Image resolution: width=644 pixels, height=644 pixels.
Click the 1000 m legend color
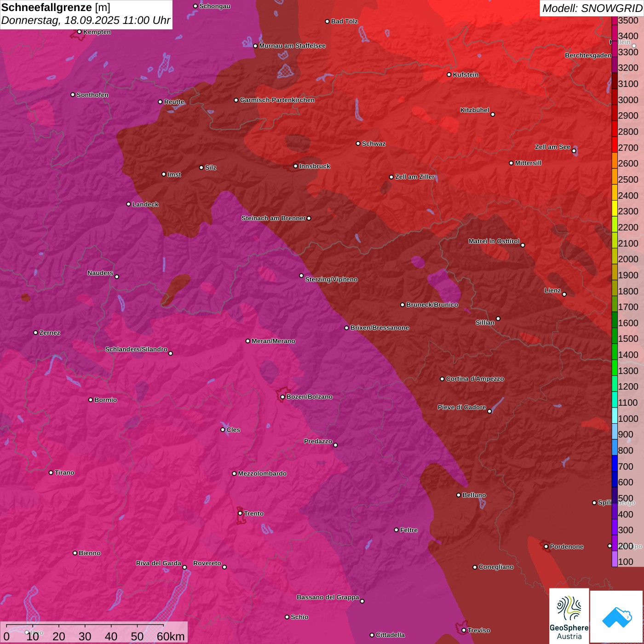coord(615,415)
